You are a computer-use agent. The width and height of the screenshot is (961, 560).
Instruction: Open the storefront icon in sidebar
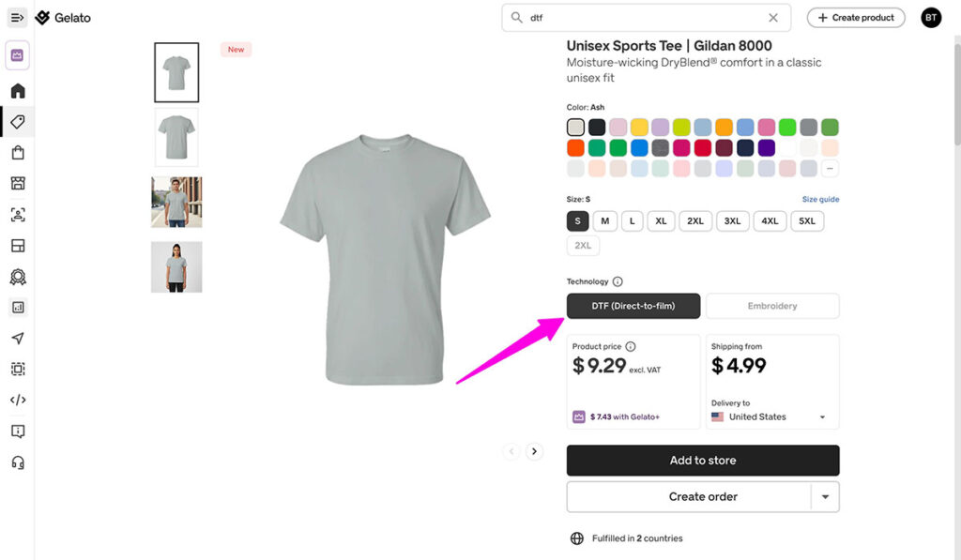coord(18,184)
